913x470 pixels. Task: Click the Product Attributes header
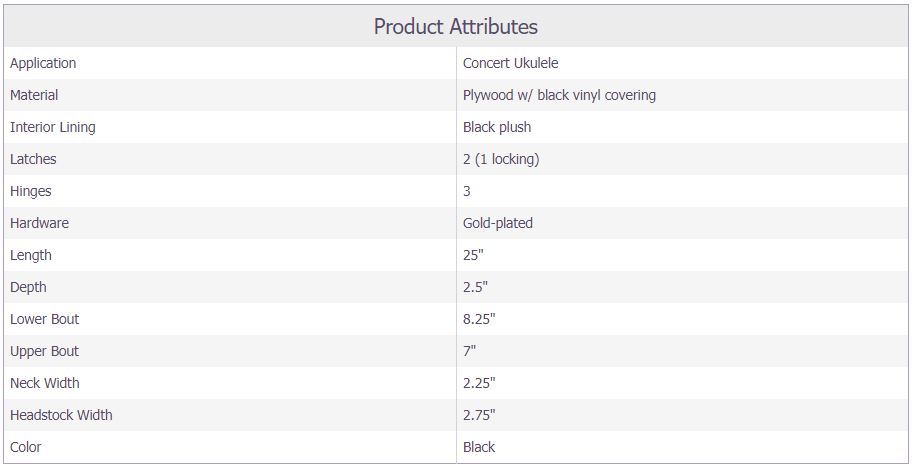coord(455,27)
